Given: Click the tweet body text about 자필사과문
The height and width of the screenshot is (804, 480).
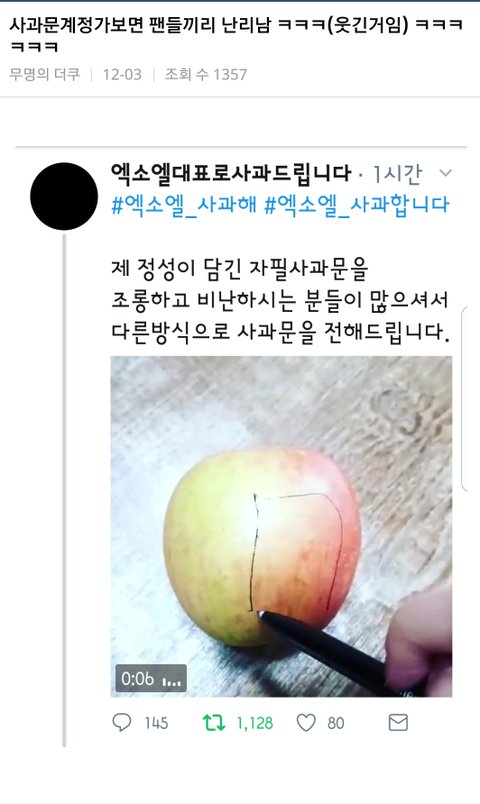Looking at the screenshot, I should click(x=281, y=300).
